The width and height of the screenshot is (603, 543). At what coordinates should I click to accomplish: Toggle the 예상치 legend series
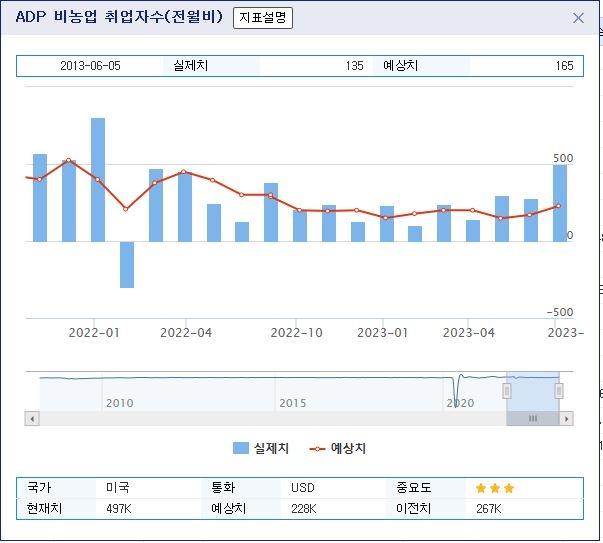pyautogui.click(x=338, y=448)
